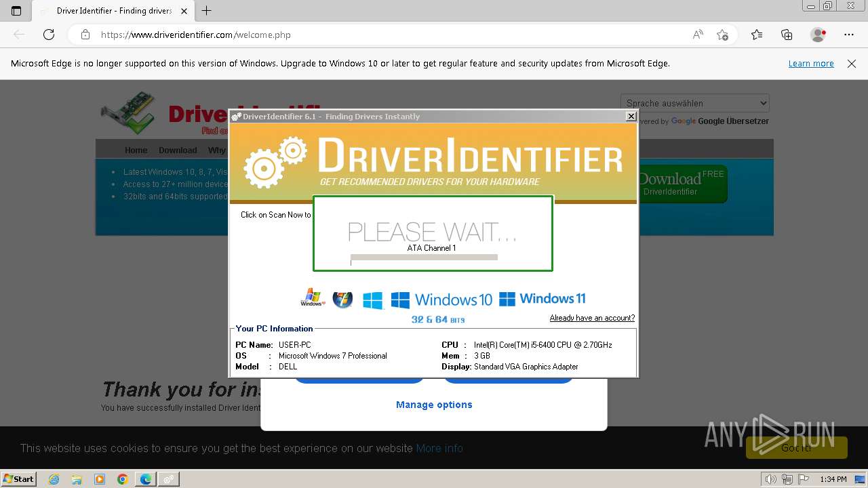Open Edge tab actions menu icon
This screenshot has height=488, width=868.
[16, 11]
